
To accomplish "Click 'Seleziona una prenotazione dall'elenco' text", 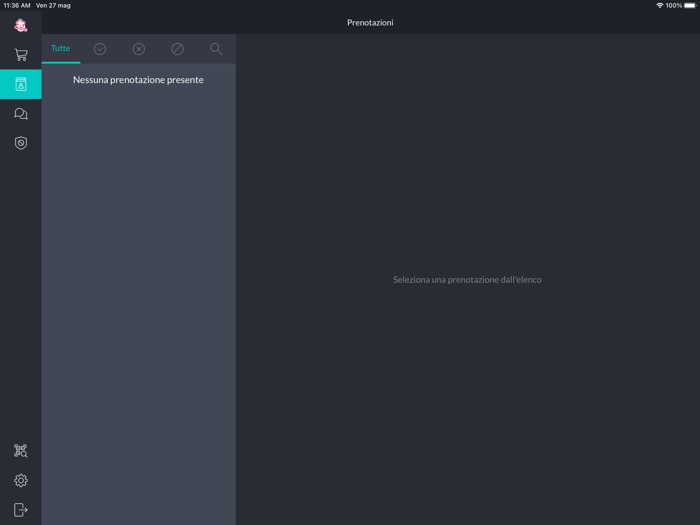I will (467, 280).
